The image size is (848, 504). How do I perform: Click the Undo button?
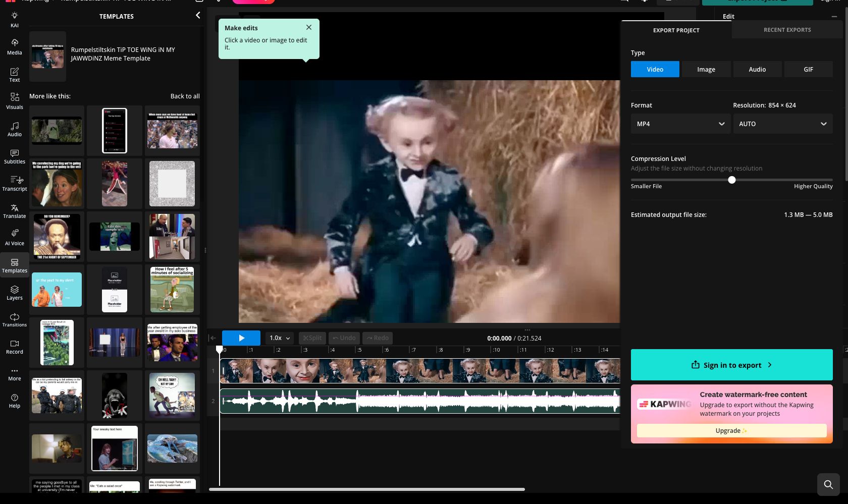tap(344, 338)
